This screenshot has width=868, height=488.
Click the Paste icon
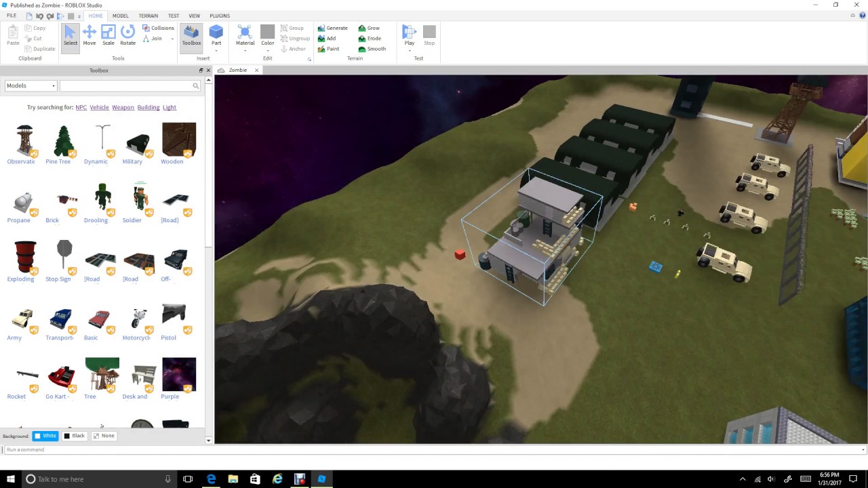click(13, 35)
